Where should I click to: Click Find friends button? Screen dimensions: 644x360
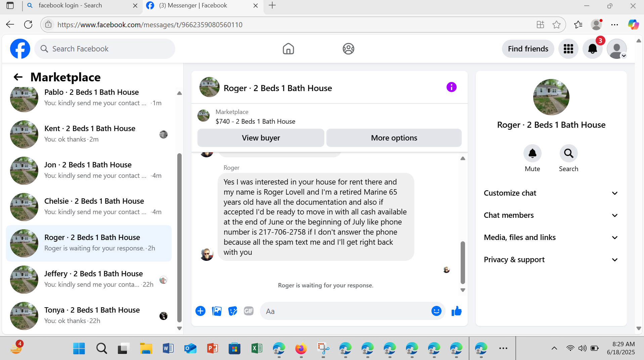528,49
